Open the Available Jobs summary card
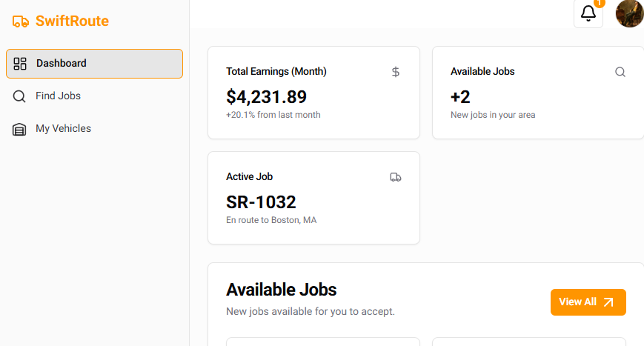This screenshot has height=346, width=644. (537, 93)
